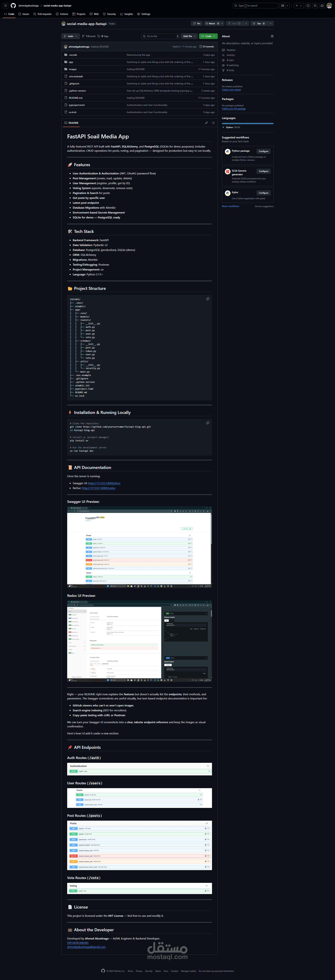Open the Watch notifications dropdown
This screenshot has height=980, width=335.
click(x=222, y=24)
